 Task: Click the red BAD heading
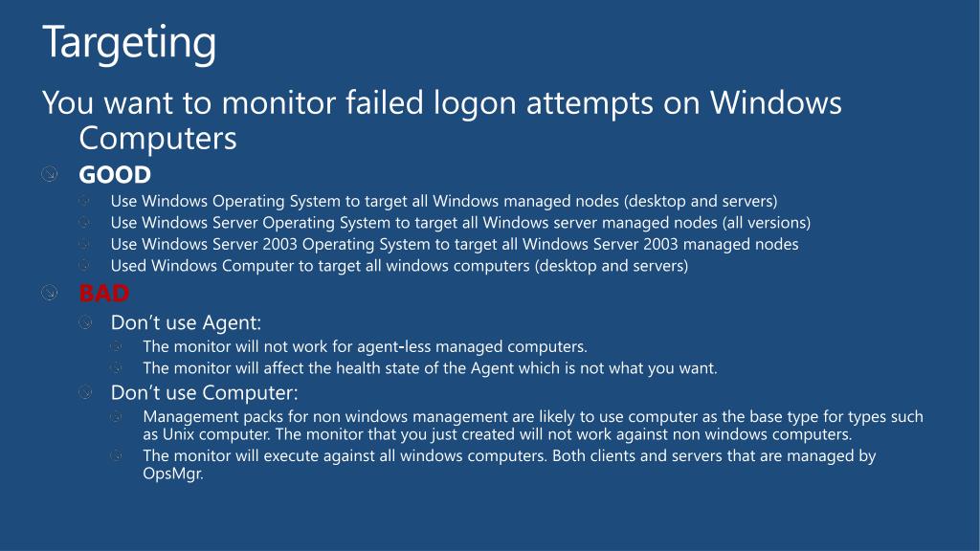pos(103,293)
